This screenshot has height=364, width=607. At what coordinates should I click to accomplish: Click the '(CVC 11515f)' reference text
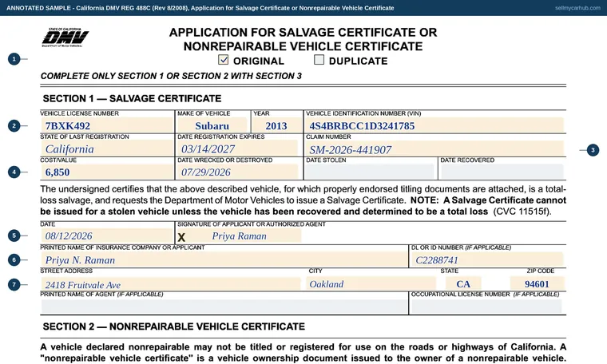pos(522,212)
